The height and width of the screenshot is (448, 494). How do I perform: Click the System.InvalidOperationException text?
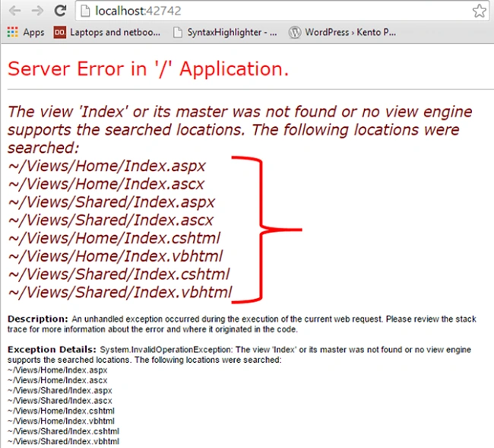pyautogui.click(x=166, y=350)
